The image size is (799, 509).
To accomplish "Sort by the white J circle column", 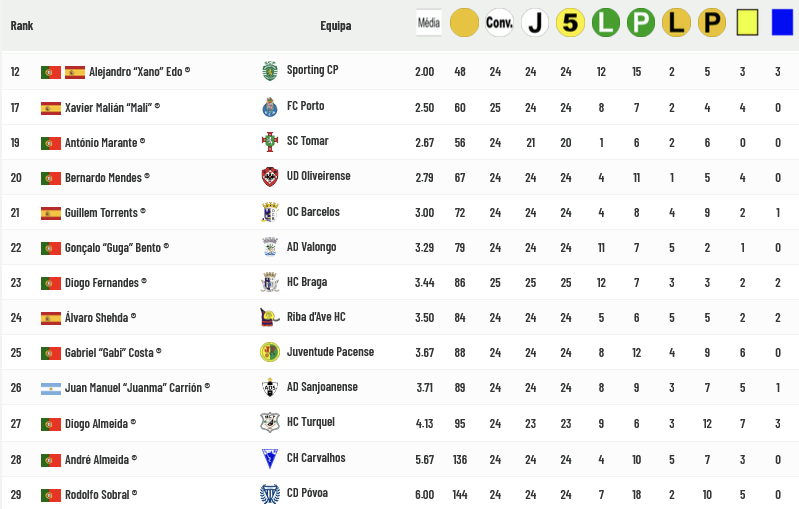I will click(535, 22).
